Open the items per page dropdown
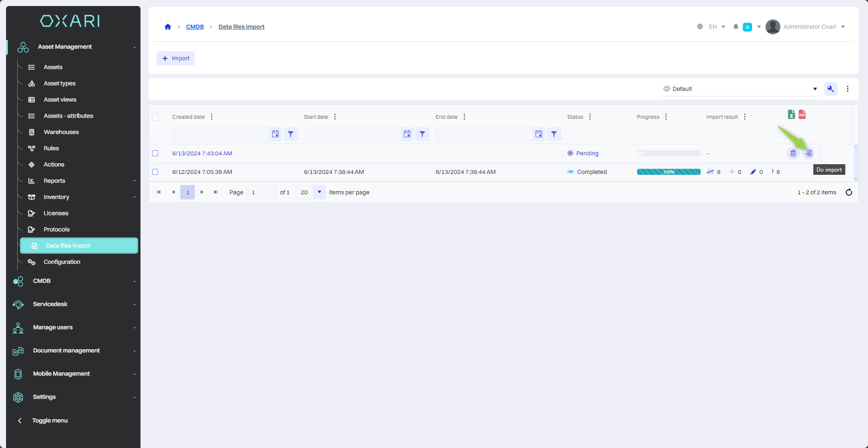 point(319,192)
